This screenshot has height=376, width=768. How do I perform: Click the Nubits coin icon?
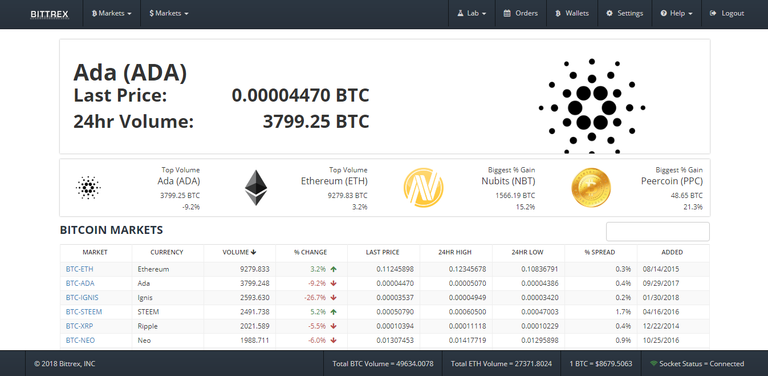pos(424,188)
